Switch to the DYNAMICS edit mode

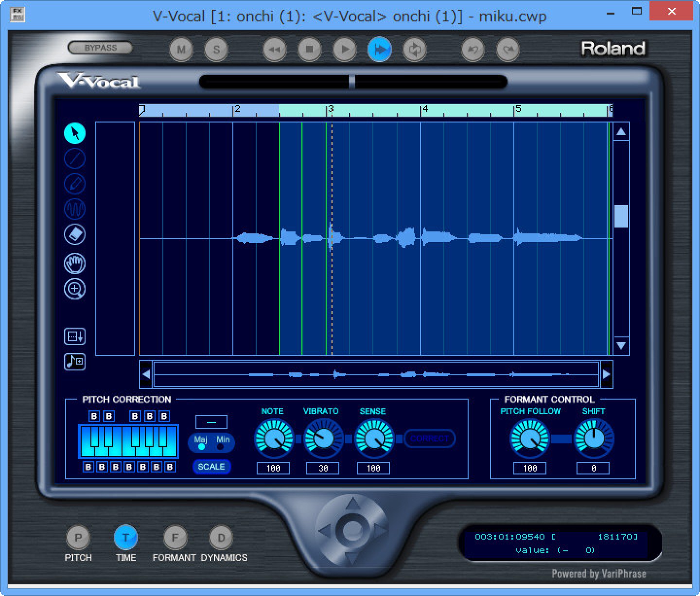coord(221,538)
